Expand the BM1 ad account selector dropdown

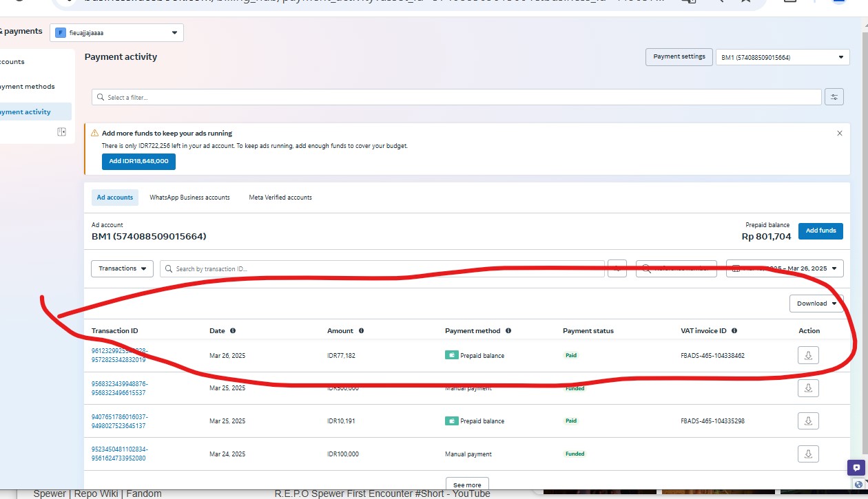click(782, 58)
